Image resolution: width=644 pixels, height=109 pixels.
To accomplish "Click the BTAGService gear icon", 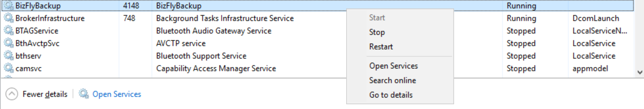I will [x=9, y=31].
